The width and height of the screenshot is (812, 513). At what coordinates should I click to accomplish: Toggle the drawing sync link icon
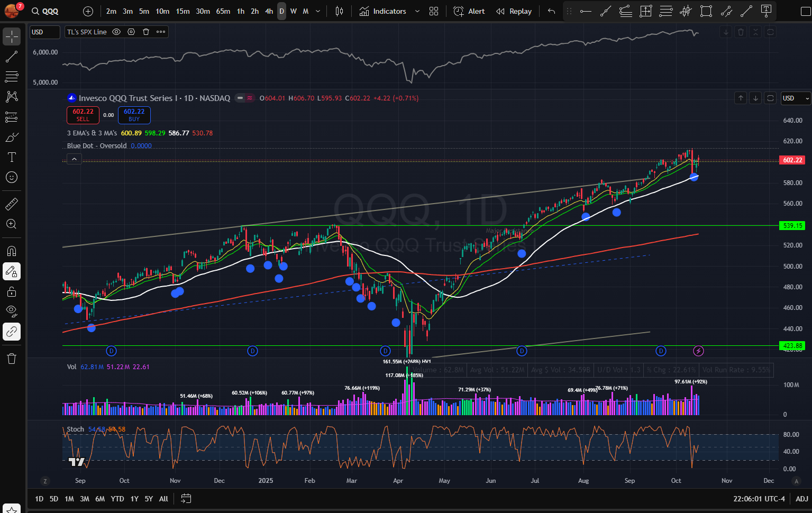[x=12, y=332]
